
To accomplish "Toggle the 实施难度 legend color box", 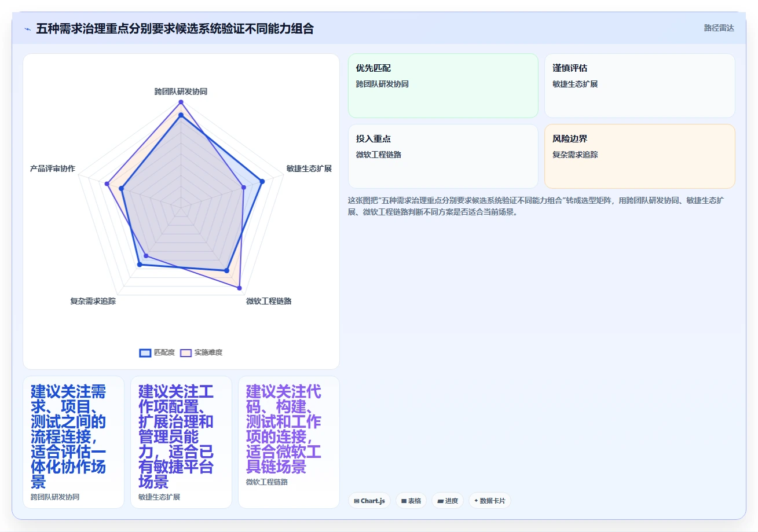I will point(186,353).
